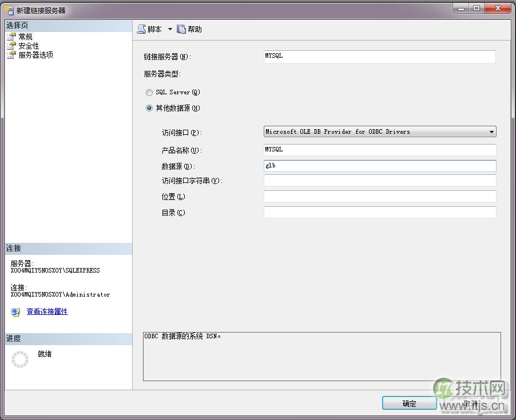Open the 查看连接属性 link
This screenshot has height=420, width=516.
(x=47, y=311)
